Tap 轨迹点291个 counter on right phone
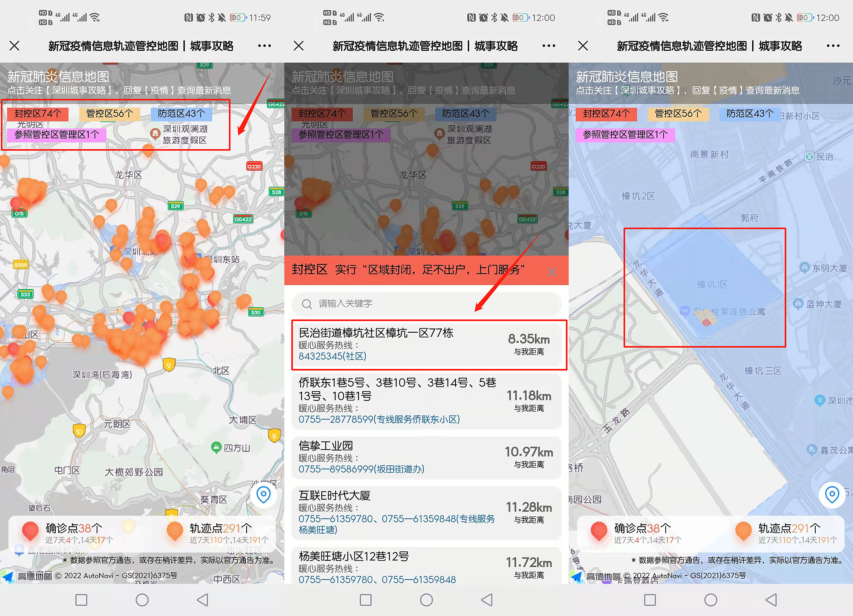 pos(789,528)
